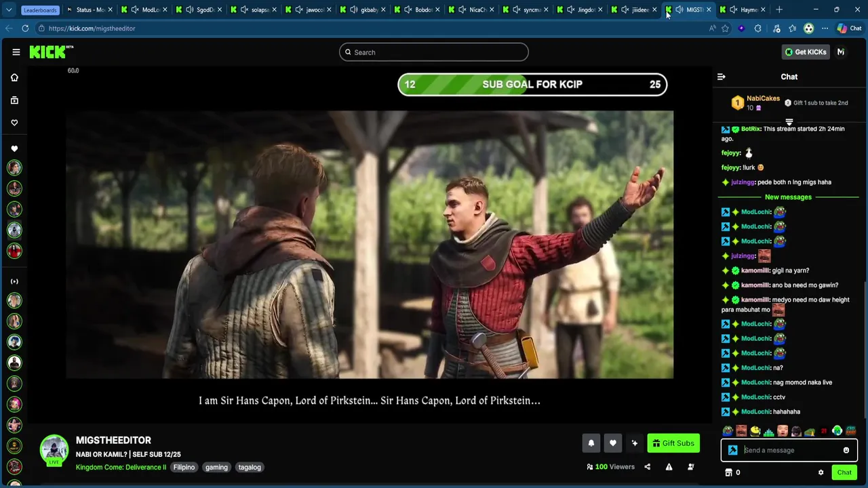Image resolution: width=868 pixels, height=488 pixels.
Task: Click NabiCakes top gifter name
Action: 763,99
